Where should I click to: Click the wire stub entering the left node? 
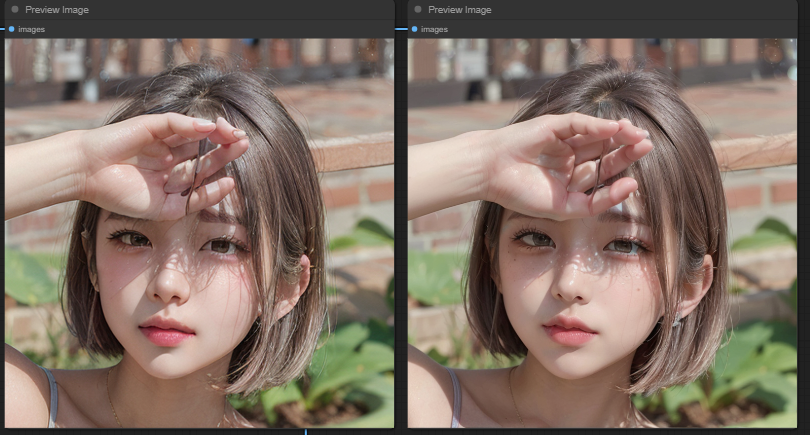click(x=2, y=29)
